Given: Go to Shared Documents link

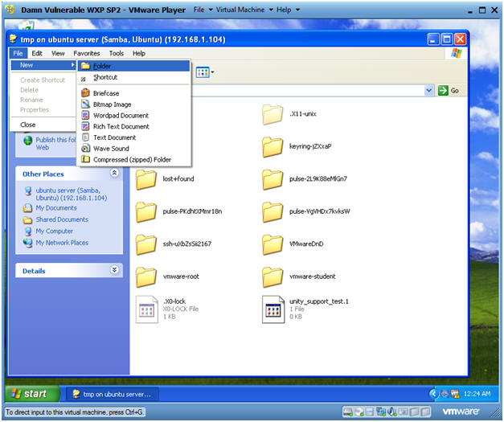Looking at the screenshot, I should point(62,219).
